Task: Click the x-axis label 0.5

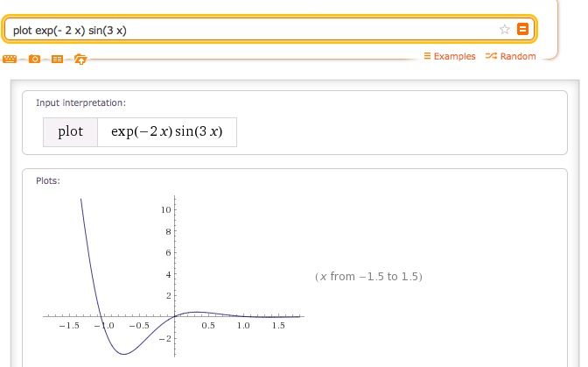Action: tap(208, 326)
